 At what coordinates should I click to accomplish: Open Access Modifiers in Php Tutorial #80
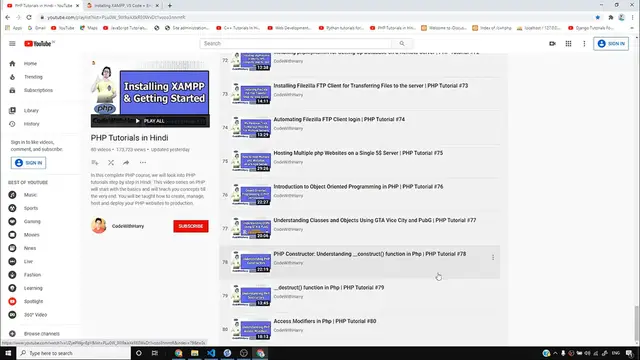325,321
